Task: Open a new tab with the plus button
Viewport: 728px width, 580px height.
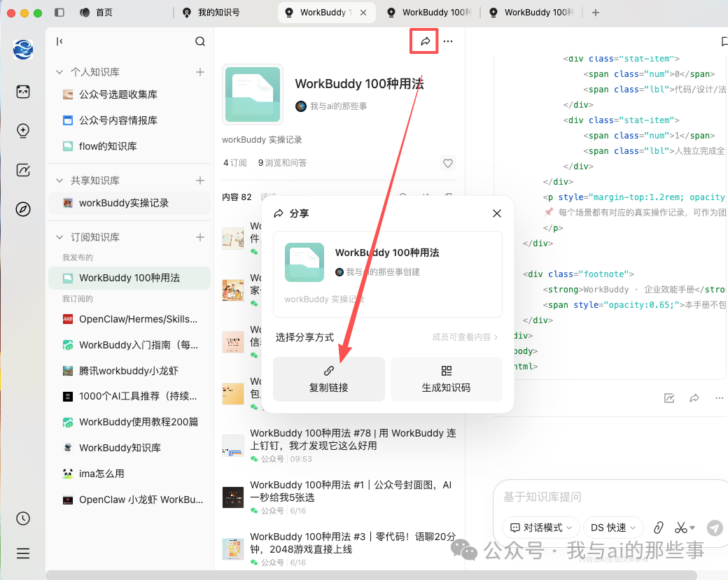Action: 596,13
